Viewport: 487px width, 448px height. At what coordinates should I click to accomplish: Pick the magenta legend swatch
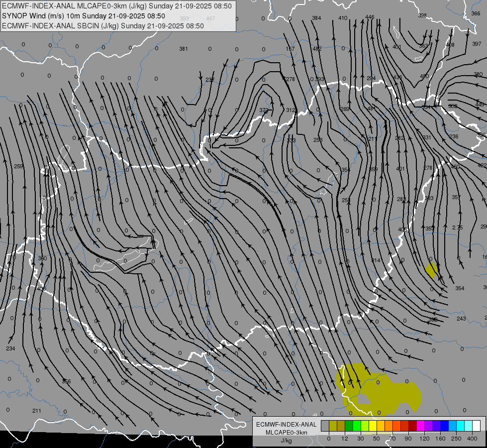tap(421, 426)
